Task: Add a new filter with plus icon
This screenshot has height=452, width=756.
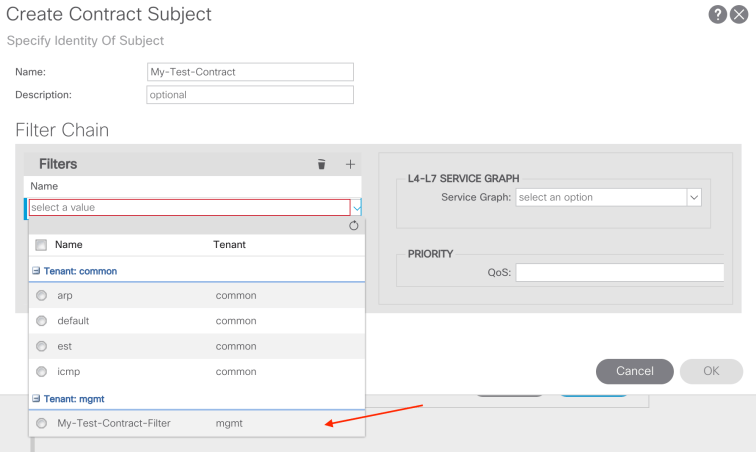Action: click(350, 164)
